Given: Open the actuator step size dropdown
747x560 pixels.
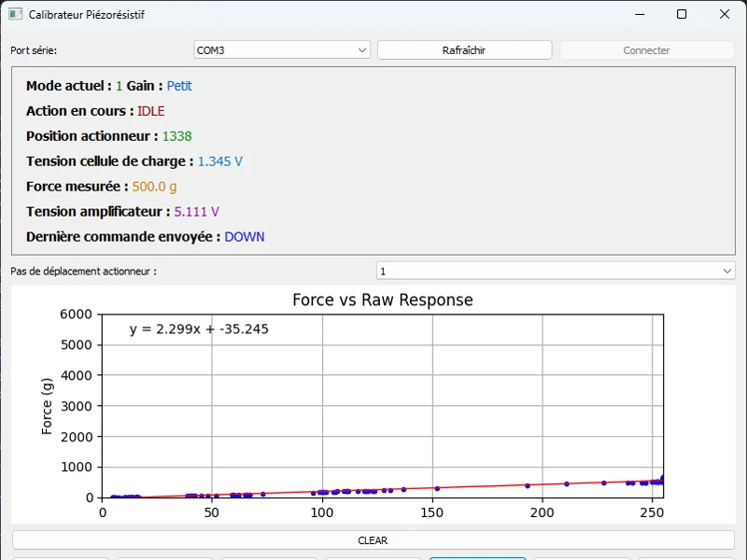Looking at the screenshot, I should point(556,271).
